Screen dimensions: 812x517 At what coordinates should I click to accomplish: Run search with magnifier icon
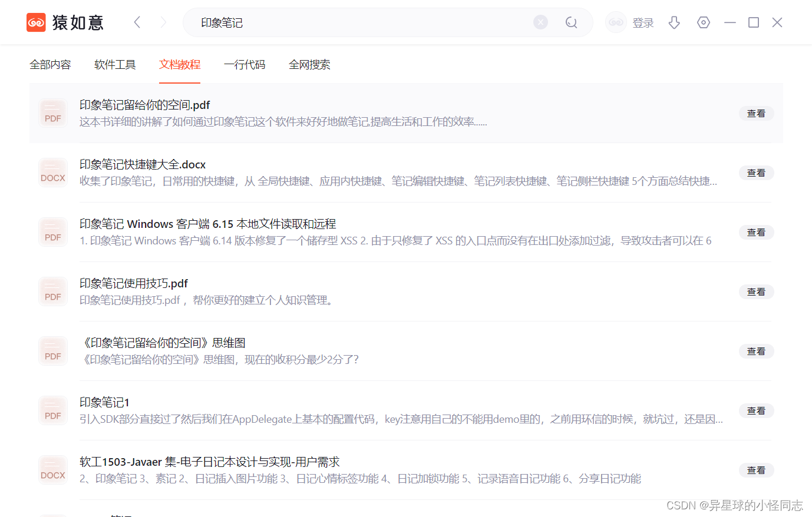(571, 22)
